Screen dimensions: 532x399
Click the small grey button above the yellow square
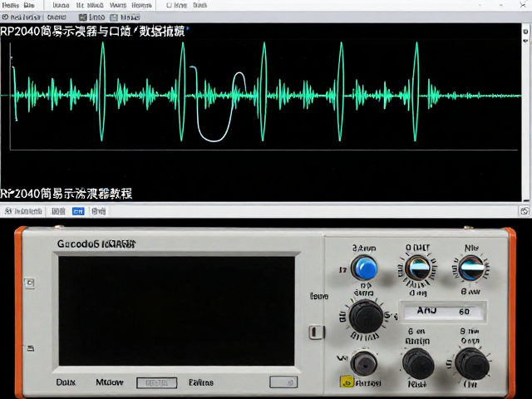[364, 363]
